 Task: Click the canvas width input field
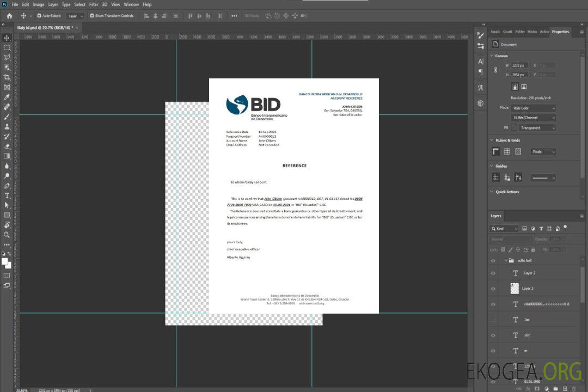520,65
